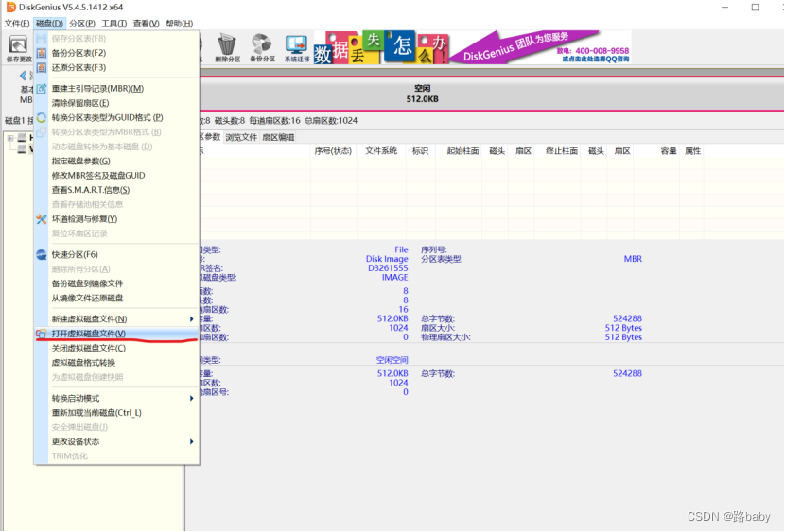Click the 重建主引导记录 menu icon
This screenshot has width=785, height=532.
(x=42, y=89)
